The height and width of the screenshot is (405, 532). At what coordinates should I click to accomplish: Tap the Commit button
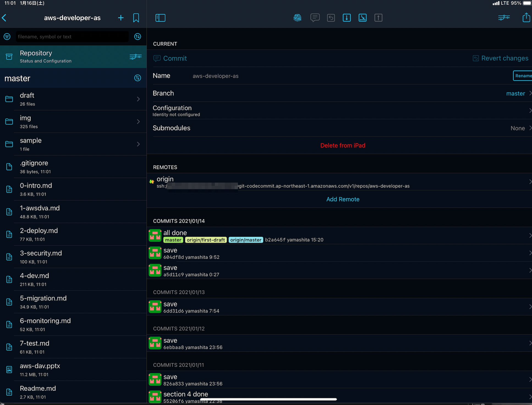[170, 58]
